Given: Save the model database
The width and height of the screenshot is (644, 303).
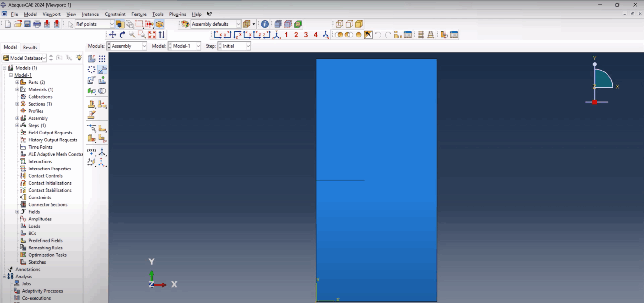Looking at the screenshot, I should click(x=27, y=24).
